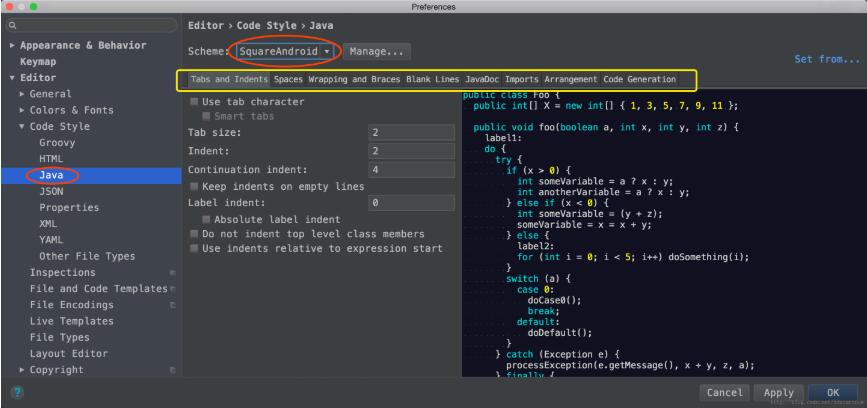Expand the Appearance & Behavior section
Screen dimensions: 867x408
[x=12, y=46]
